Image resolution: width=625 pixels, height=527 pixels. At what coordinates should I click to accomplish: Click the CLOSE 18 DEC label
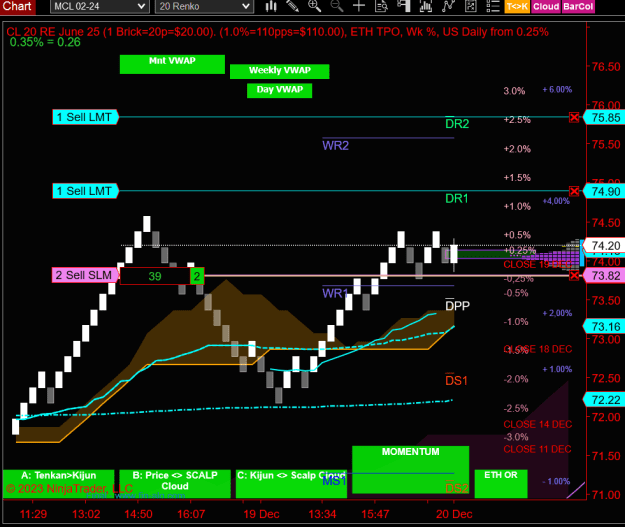[x=538, y=349]
